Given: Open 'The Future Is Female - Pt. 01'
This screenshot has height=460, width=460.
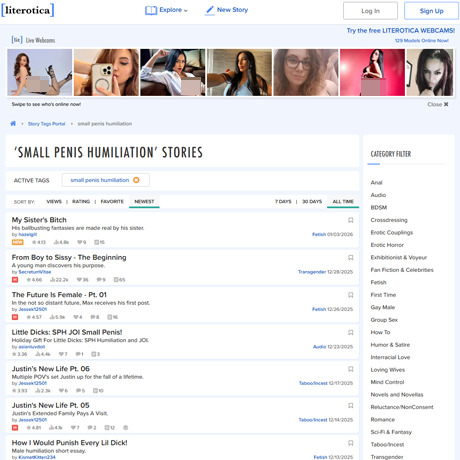Looking at the screenshot, I should click(59, 295).
